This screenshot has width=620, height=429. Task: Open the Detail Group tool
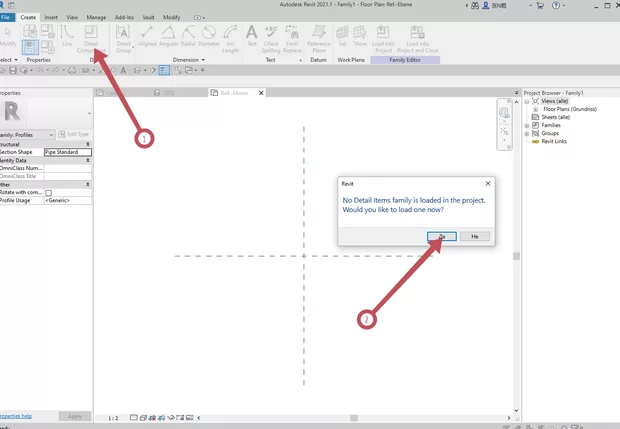pos(124,39)
